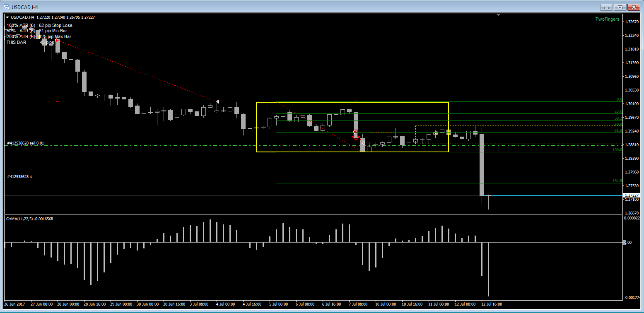Click the '125 pip Max Bar' ATR line

click(39, 36)
